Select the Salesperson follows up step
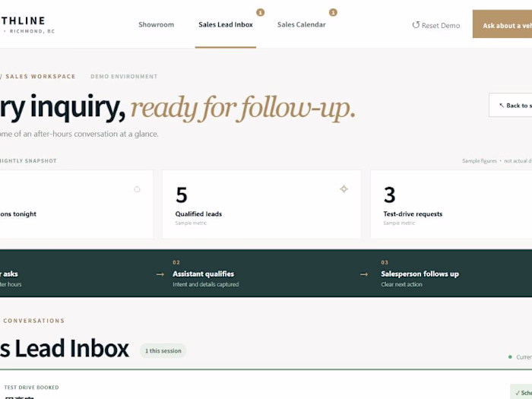Viewport: 532px width, 399px height. (x=420, y=274)
